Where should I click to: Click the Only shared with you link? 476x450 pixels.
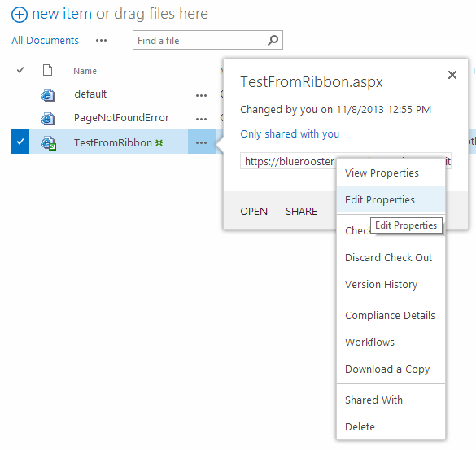[290, 134]
